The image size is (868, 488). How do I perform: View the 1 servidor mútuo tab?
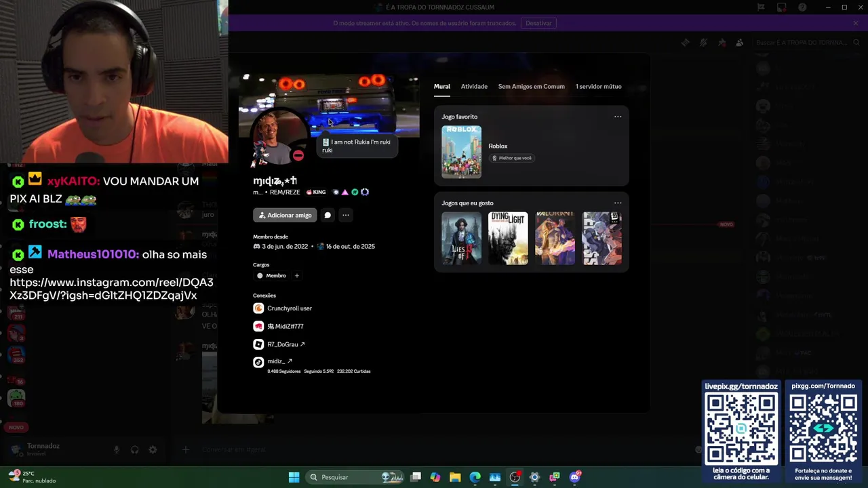coord(598,87)
